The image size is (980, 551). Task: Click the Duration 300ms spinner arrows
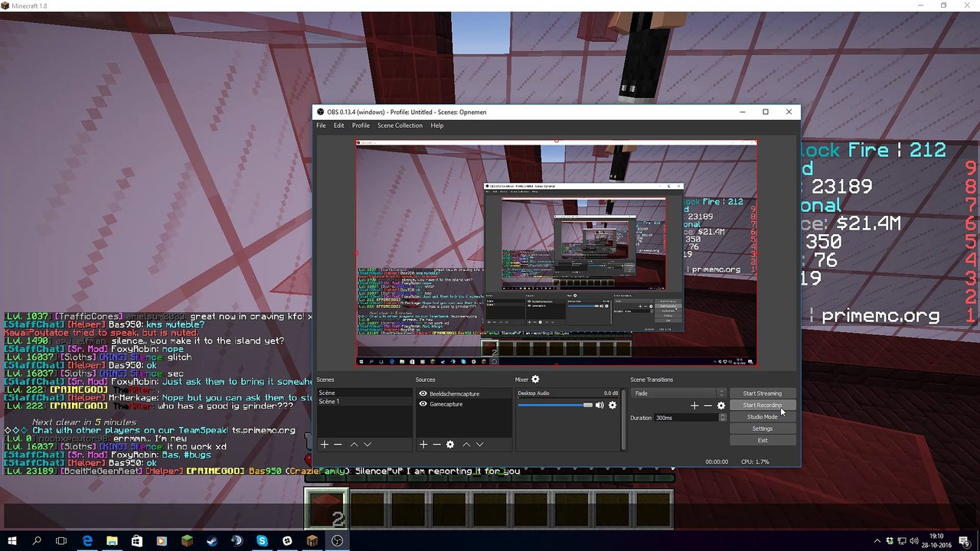722,418
